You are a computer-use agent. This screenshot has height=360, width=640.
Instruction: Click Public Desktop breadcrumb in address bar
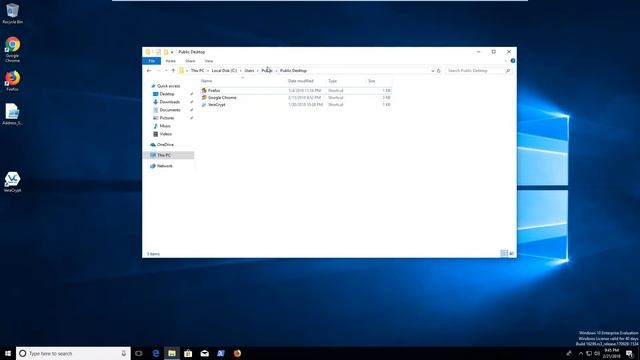293,71
